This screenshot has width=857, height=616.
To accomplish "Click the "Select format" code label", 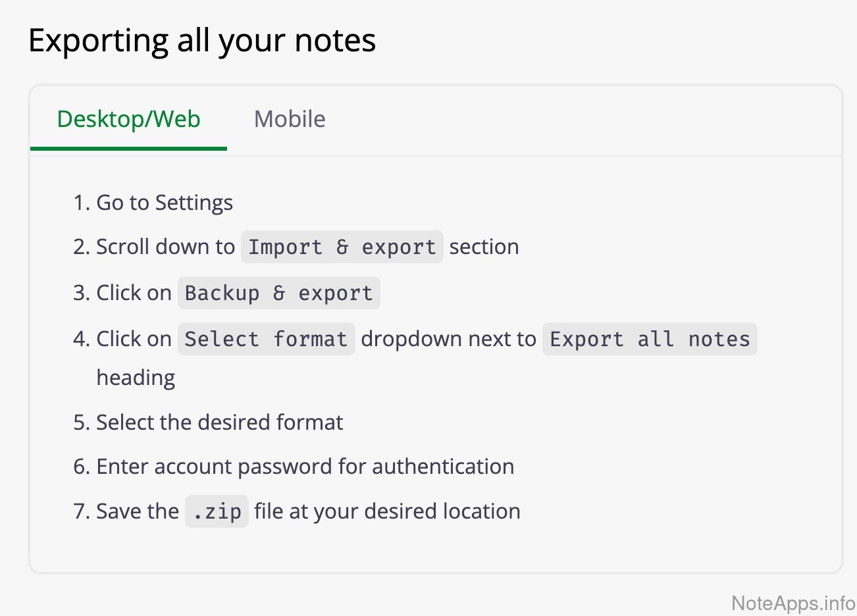I will tap(266, 340).
